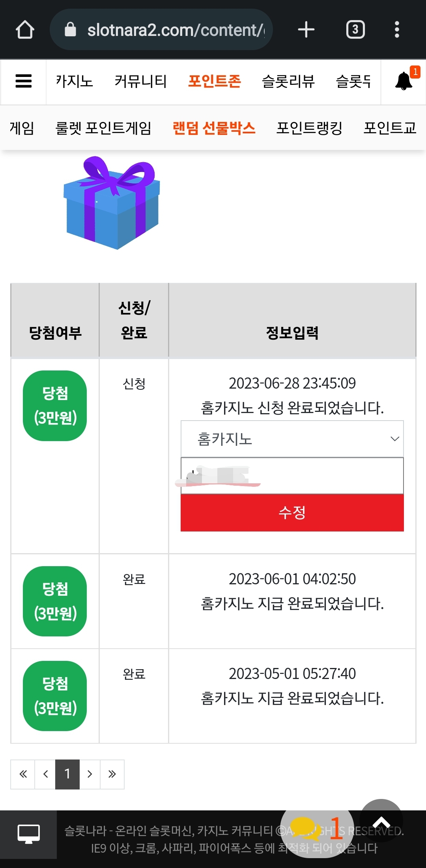Select the 슬롯리뷰 menu item
Screen dimensions: 426x868
point(288,81)
